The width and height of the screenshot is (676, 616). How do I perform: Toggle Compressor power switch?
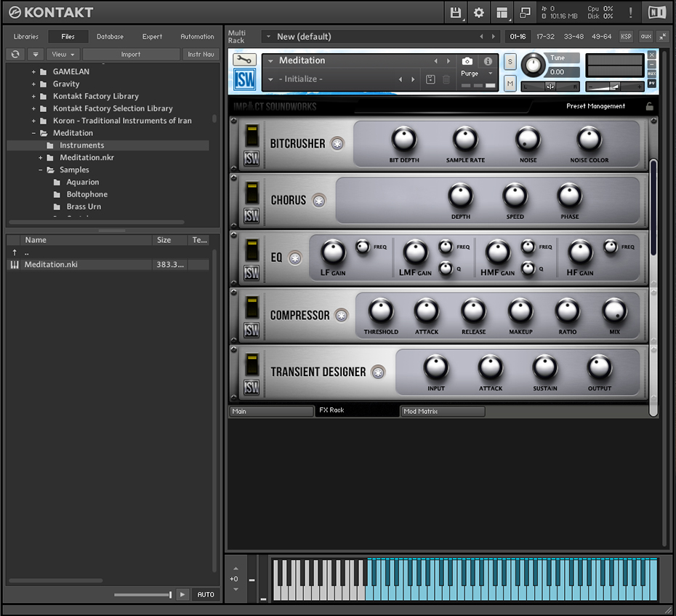point(252,307)
